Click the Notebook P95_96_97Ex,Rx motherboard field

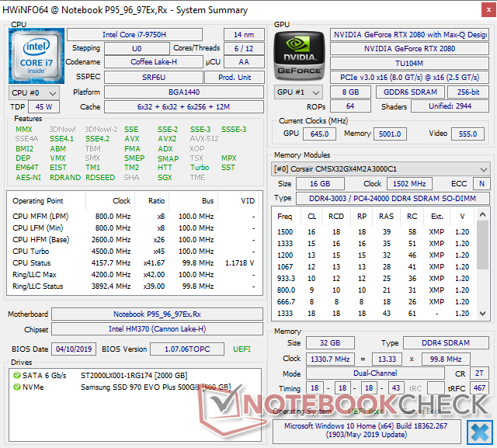tap(157, 314)
